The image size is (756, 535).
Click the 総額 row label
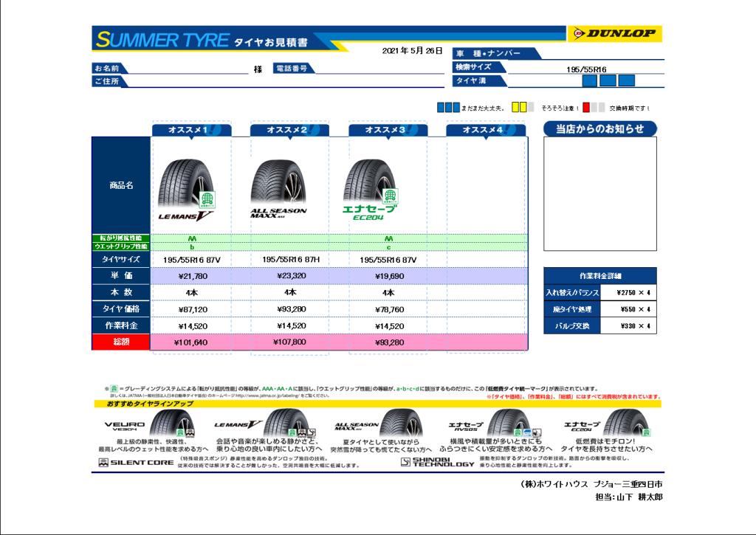coord(121,342)
